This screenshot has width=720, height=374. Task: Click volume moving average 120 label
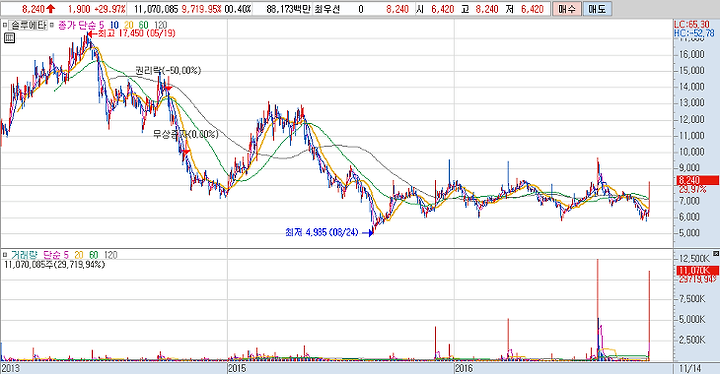click(x=111, y=255)
